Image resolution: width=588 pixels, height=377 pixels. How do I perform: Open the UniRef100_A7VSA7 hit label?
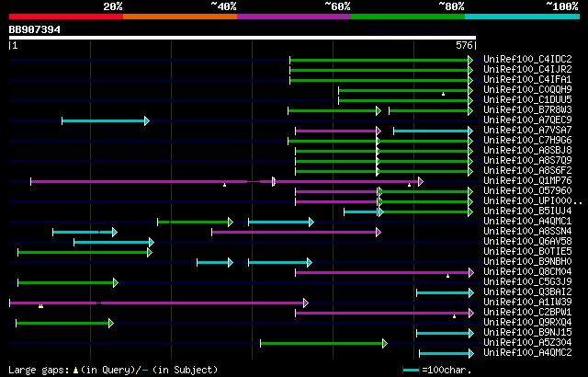coord(527,131)
